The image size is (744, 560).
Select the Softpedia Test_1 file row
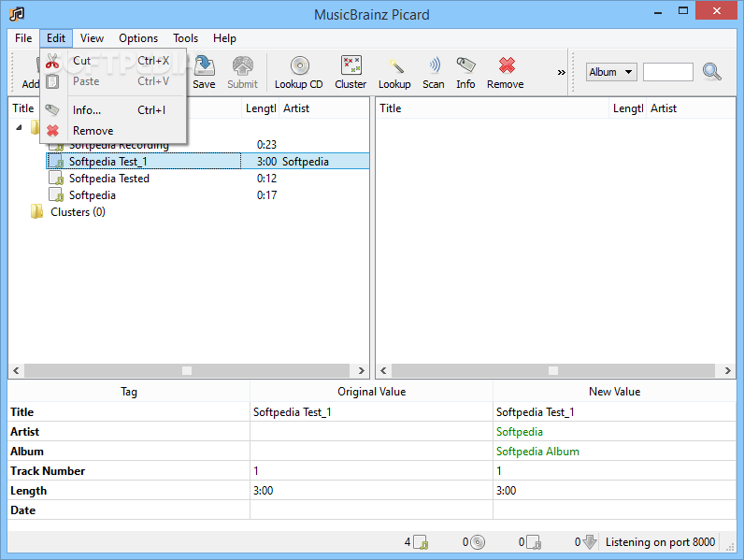pyautogui.click(x=207, y=162)
